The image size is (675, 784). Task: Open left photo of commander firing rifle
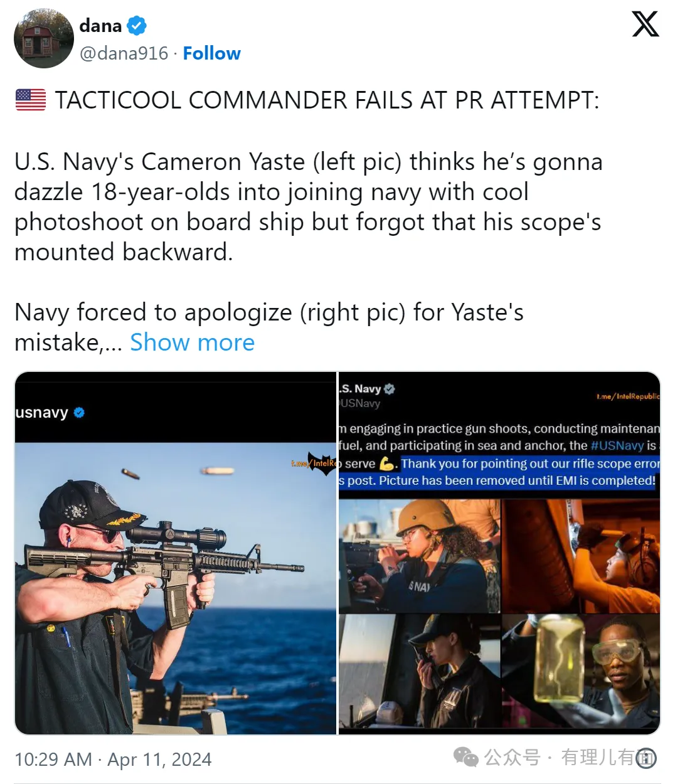176,588
